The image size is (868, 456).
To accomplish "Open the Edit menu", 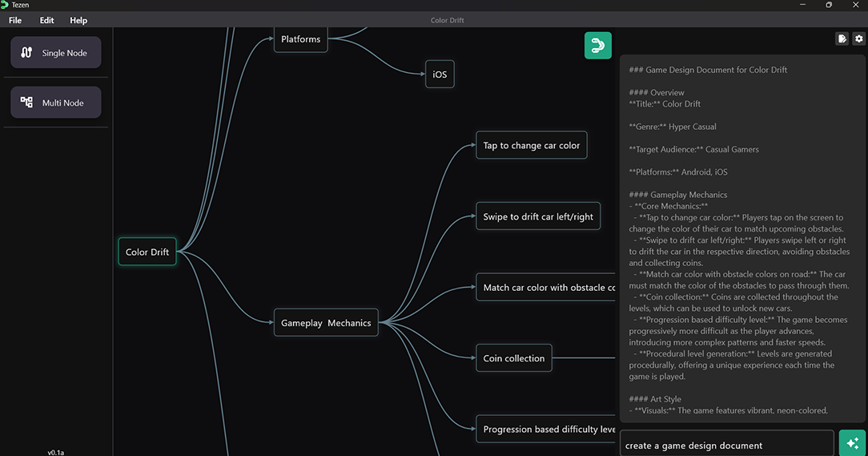I will coord(46,20).
